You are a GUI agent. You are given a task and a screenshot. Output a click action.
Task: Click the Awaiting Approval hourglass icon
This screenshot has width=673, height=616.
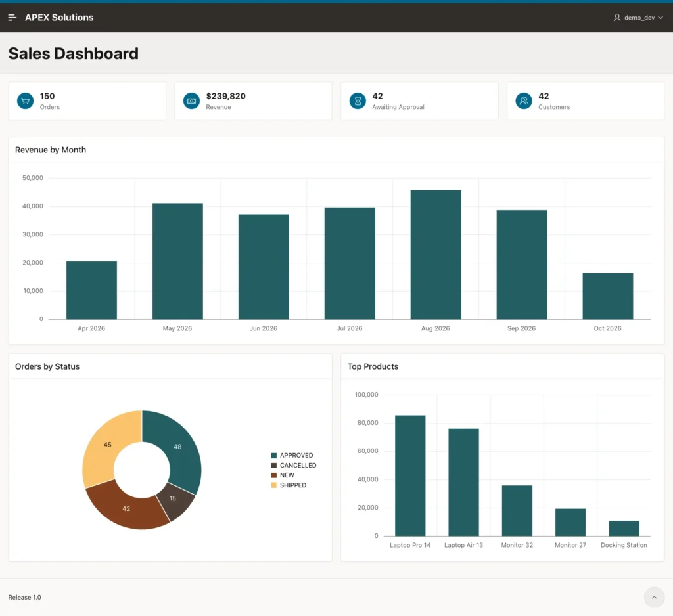click(x=358, y=101)
